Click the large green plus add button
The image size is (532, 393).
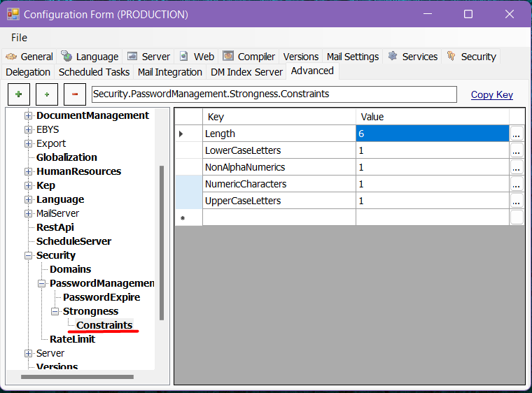[18, 94]
